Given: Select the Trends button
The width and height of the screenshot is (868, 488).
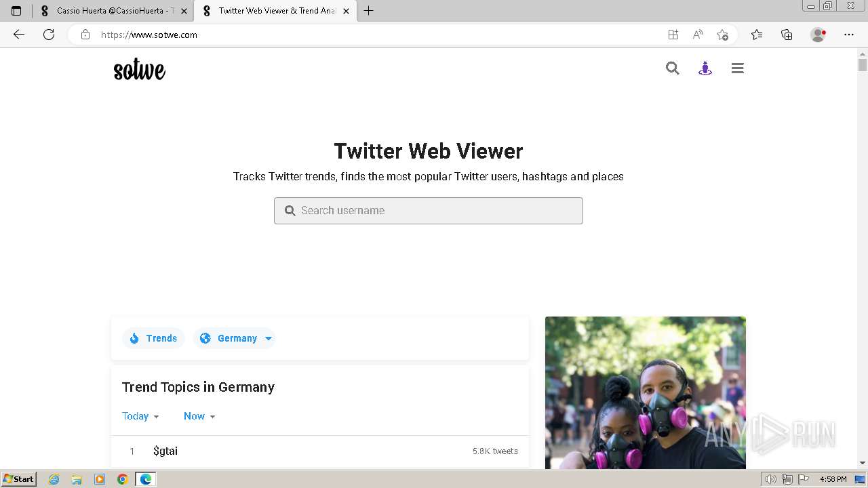Looking at the screenshot, I should click(x=153, y=338).
